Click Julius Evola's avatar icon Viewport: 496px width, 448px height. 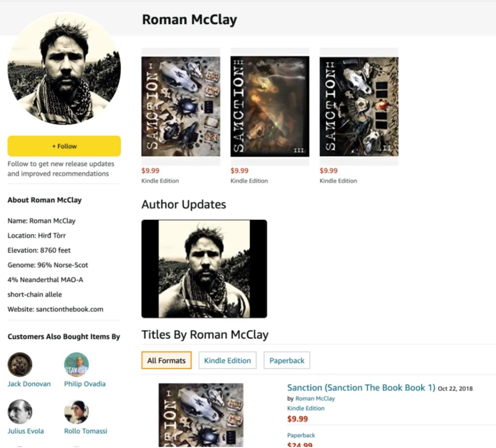click(x=20, y=412)
